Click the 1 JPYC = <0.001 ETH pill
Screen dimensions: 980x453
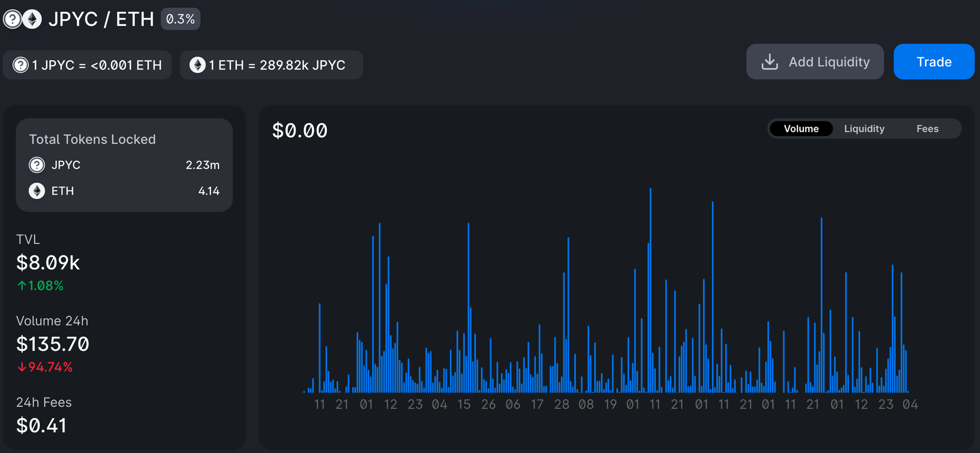pos(87,65)
